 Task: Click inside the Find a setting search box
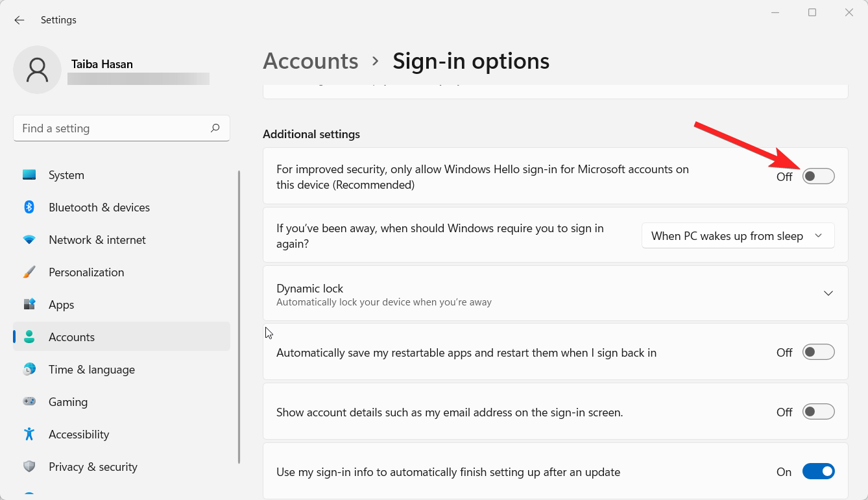point(121,128)
